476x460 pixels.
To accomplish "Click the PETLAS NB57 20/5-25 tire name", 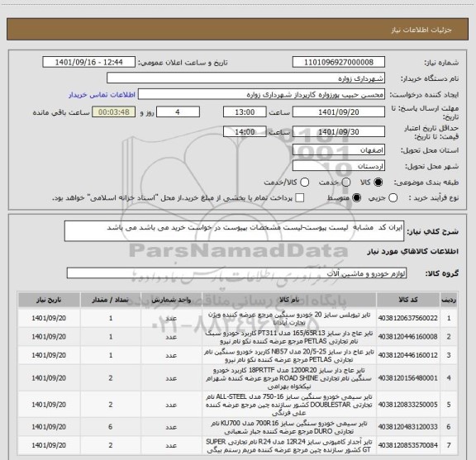I will 289,355.
